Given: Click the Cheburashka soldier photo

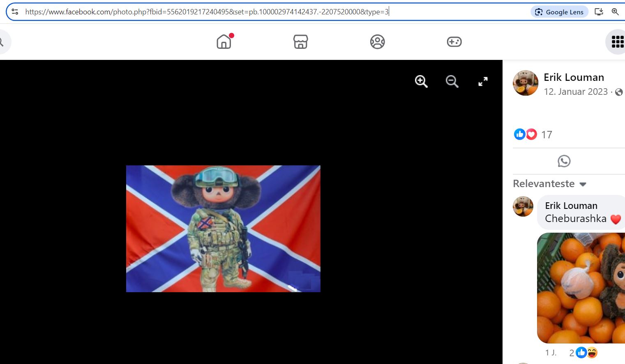Looking at the screenshot, I should point(223,229).
